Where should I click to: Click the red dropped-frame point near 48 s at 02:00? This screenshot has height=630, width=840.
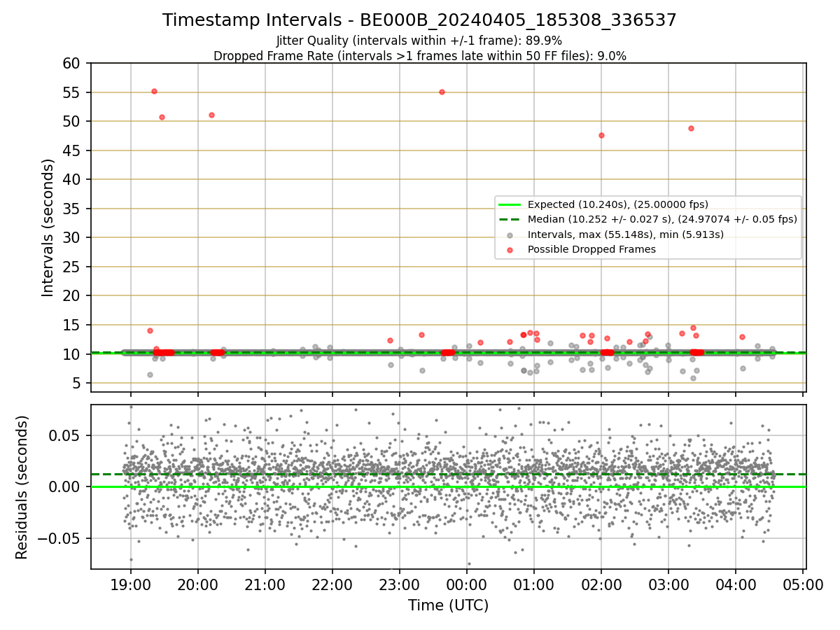[x=601, y=135]
